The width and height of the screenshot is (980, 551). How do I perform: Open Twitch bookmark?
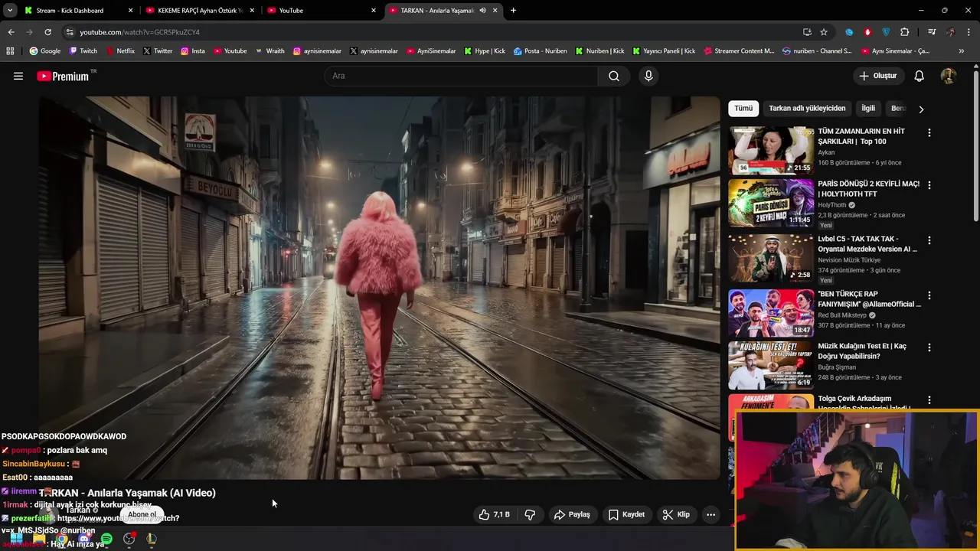coord(83,51)
